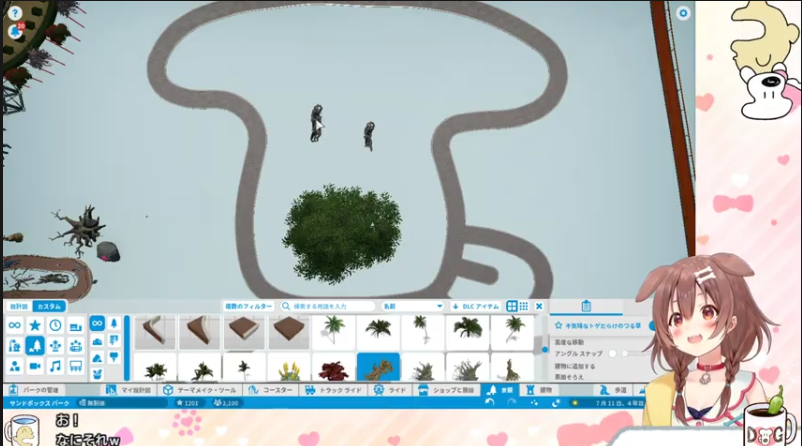
Task: Click the sun daytime icon
Action: pos(575,403)
